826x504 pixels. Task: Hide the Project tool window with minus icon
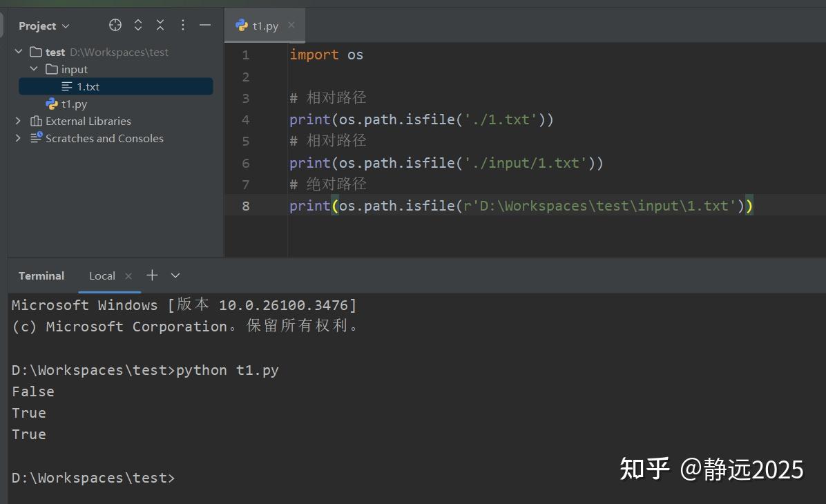coord(205,25)
